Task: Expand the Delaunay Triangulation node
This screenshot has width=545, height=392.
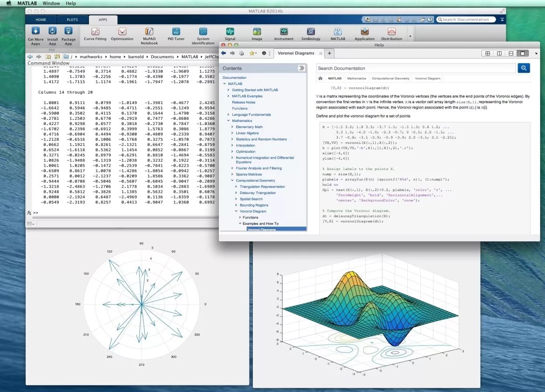Action: 236,193
